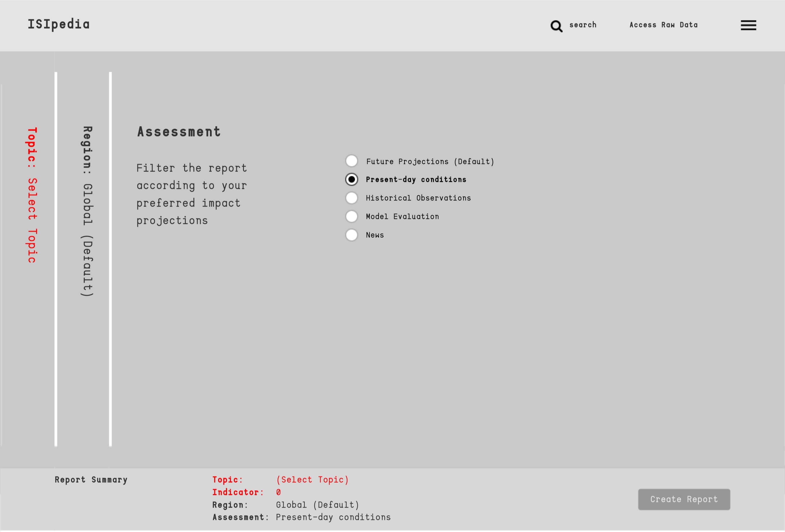This screenshot has height=532, width=785.
Task: Click the Assessment: label in summary
Action: coord(241,517)
